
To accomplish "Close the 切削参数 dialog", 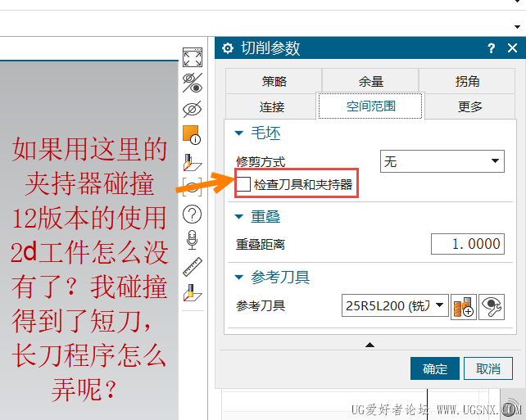I will coord(512,48).
